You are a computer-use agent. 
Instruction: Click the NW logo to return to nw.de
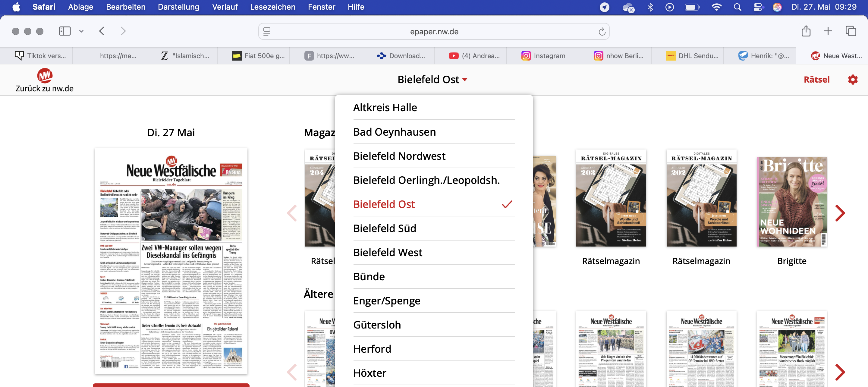pyautogui.click(x=45, y=76)
